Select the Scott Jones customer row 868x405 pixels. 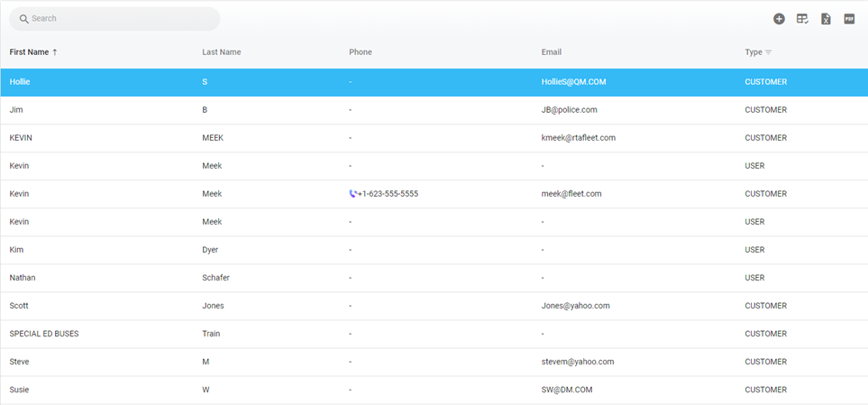click(x=270, y=306)
